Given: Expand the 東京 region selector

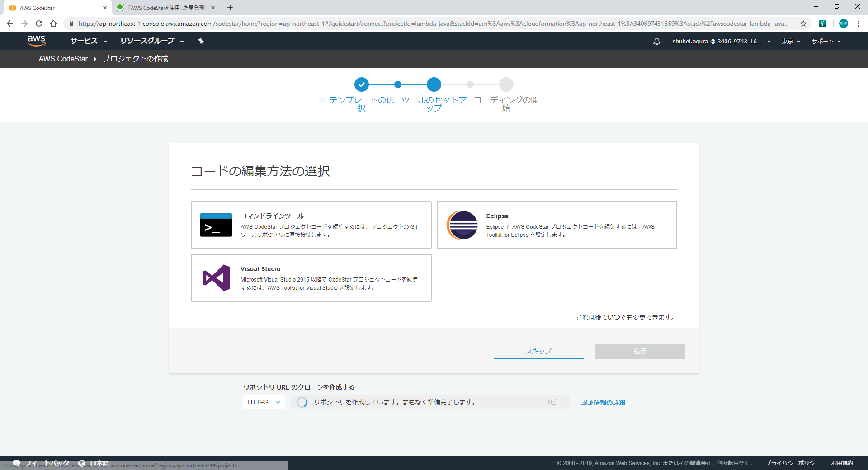Looking at the screenshot, I should (x=790, y=41).
